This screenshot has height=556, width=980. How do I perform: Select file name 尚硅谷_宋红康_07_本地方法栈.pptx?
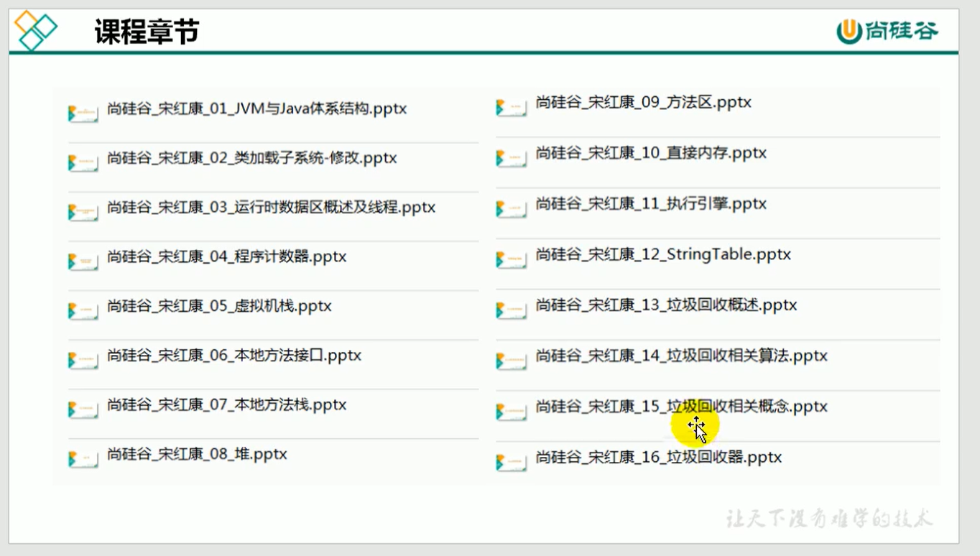pyautogui.click(x=227, y=405)
